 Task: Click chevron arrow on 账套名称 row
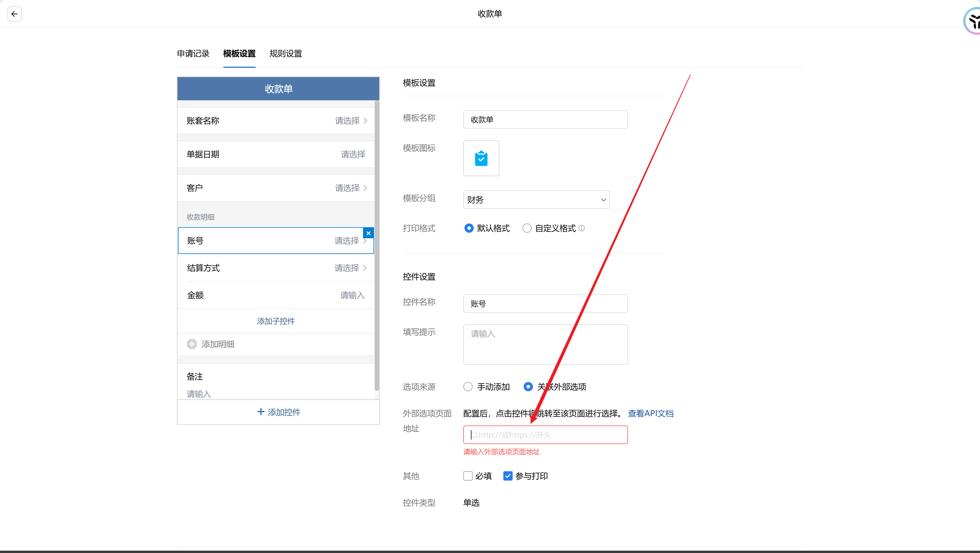[x=365, y=121]
